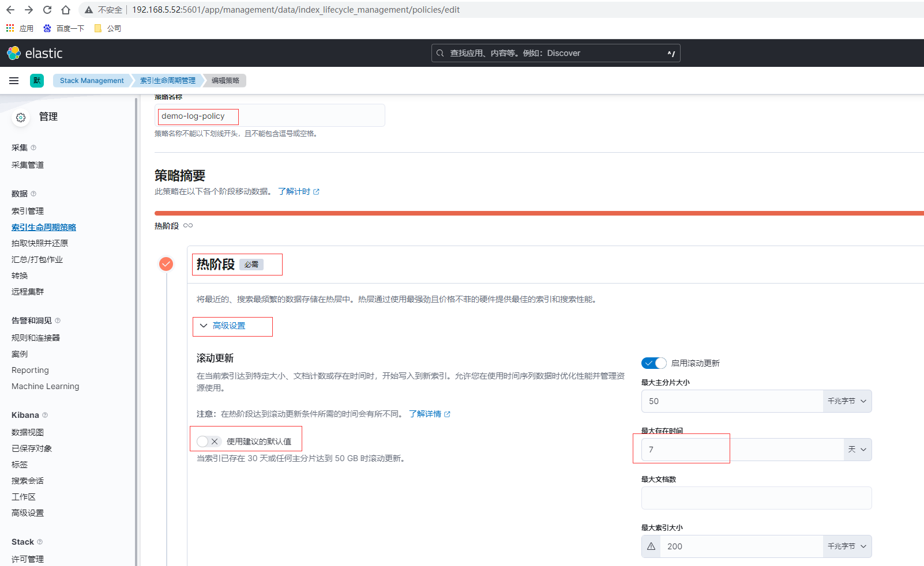Image resolution: width=924 pixels, height=566 pixels.
Task: Open 已保存对象 in sidebar
Action: [32, 448]
